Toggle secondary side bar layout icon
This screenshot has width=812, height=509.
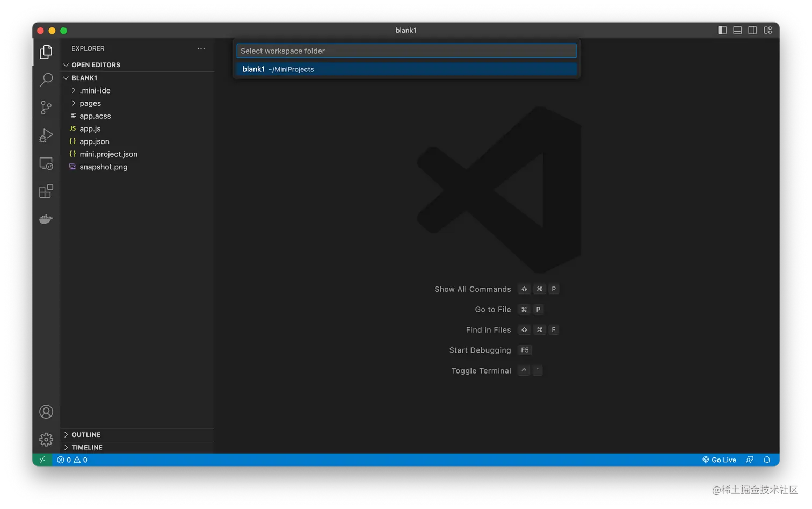coord(752,30)
